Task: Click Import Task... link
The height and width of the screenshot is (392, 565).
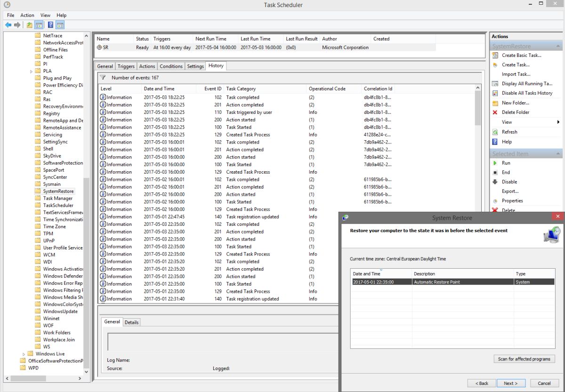Action: point(516,74)
